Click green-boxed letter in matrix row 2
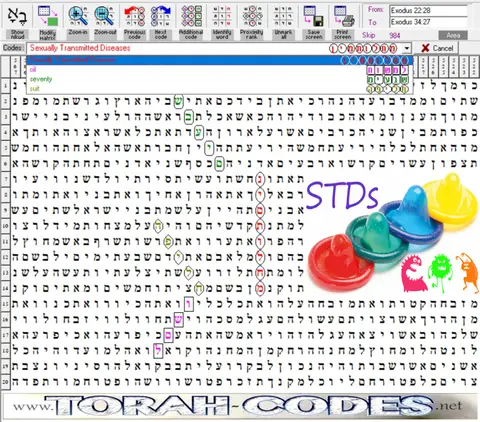This screenshot has height=422, width=480. (x=179, y=102)
